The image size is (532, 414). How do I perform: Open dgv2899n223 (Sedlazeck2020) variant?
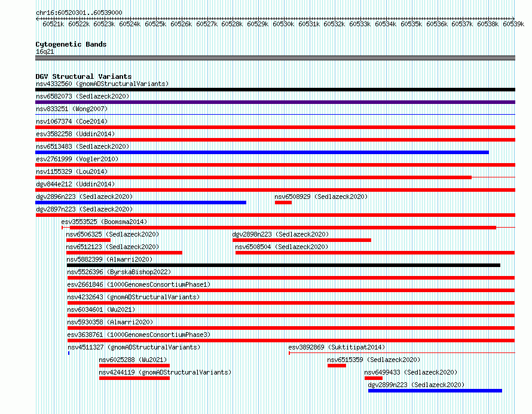coord(416,385)
